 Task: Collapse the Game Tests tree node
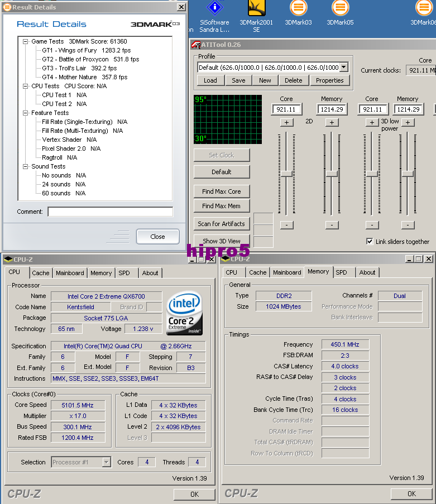coord(25,41)
